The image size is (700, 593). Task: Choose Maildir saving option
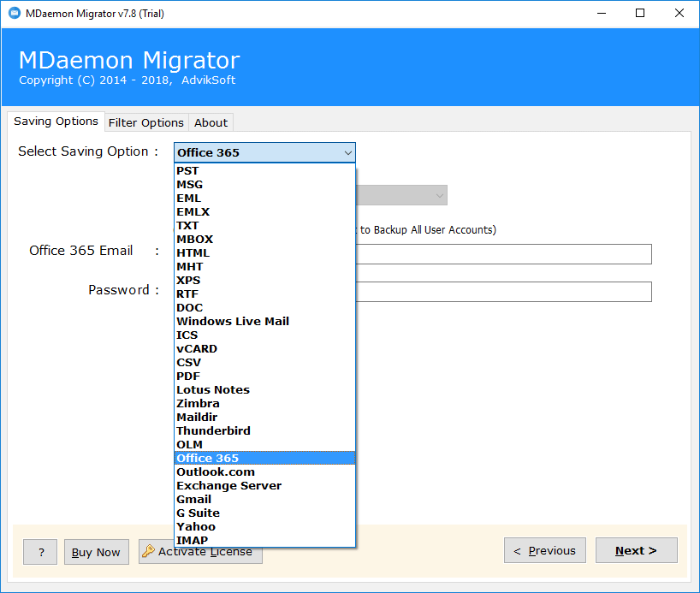pyautogui.click(x=264, y=418)
